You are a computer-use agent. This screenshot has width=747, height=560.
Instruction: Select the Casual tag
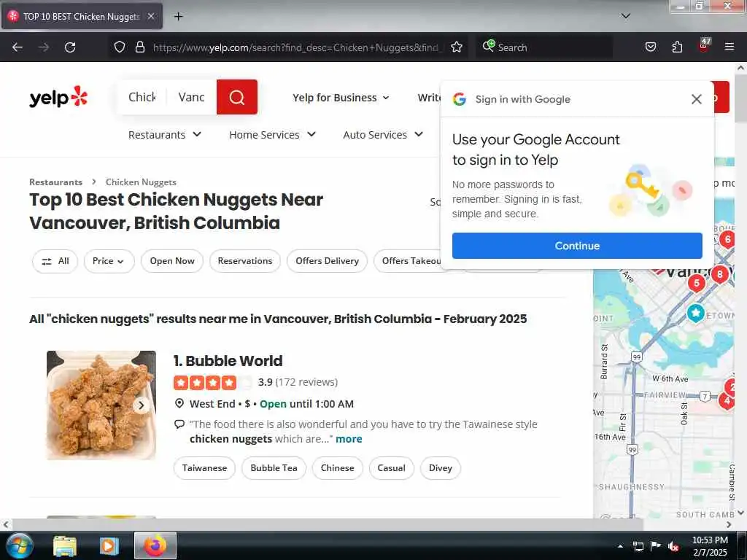coord(391,468)
